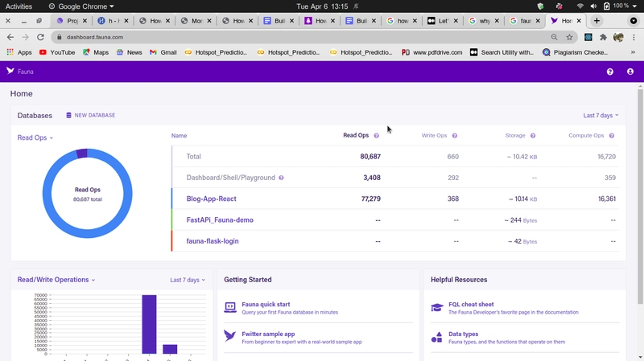The width and height of the screenshot is (644, 361).
Task: Open the YouTube bookmark
Action: [57, 52]
